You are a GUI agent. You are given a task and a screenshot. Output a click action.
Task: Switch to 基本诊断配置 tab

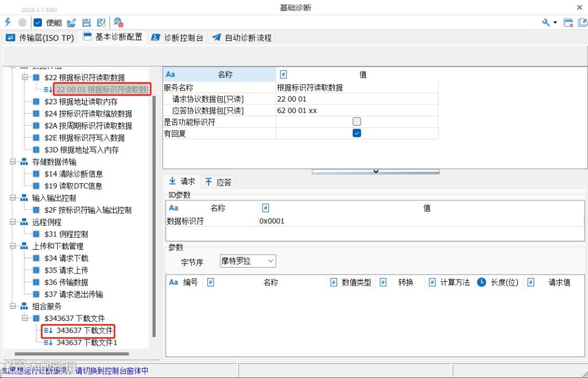113,37
